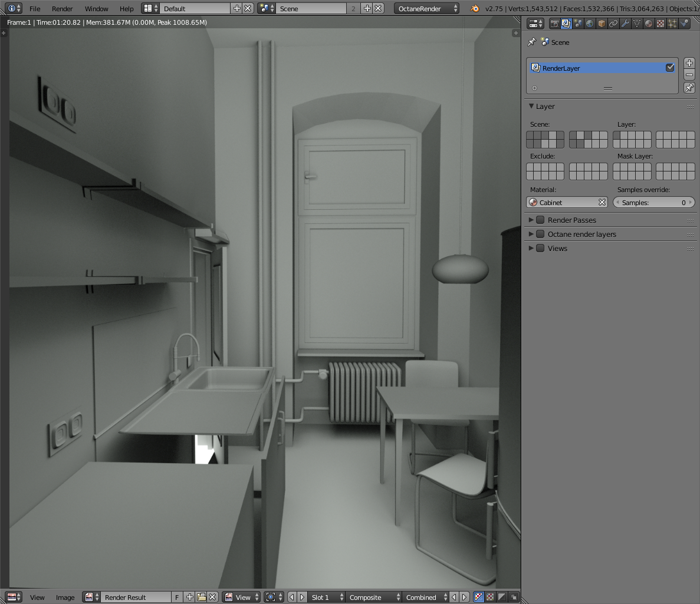
Task: Open the image editor View menu
Action: click(x=37, y=597)
